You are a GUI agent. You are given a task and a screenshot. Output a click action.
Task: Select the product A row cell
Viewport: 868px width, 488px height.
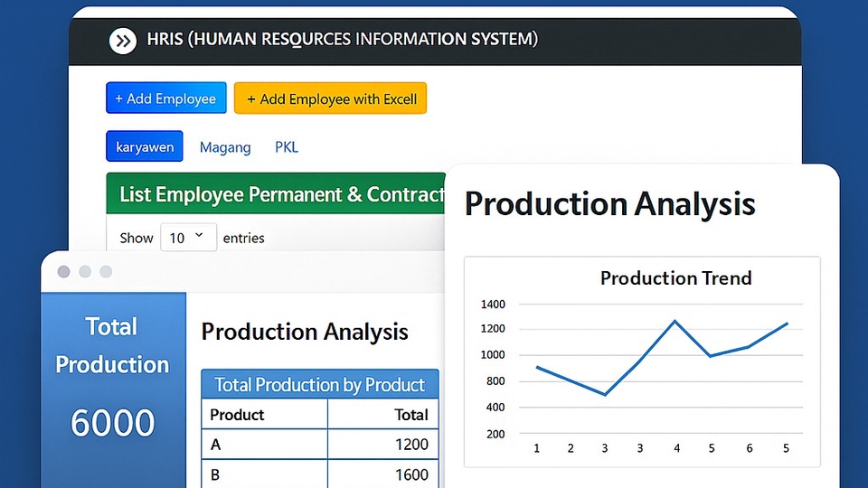pos(216,445)
